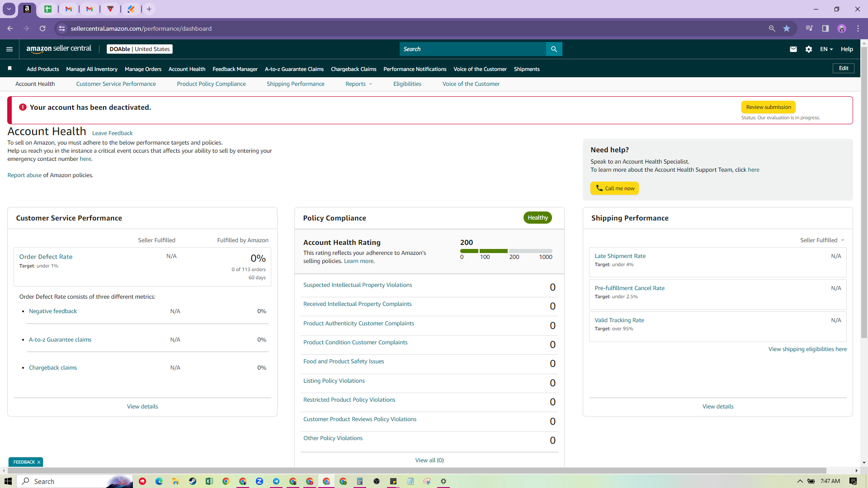Open the Product Policy Compliance tab
Image resolution: width=868 pixels, height=488 pixels.
click(211, 84)
